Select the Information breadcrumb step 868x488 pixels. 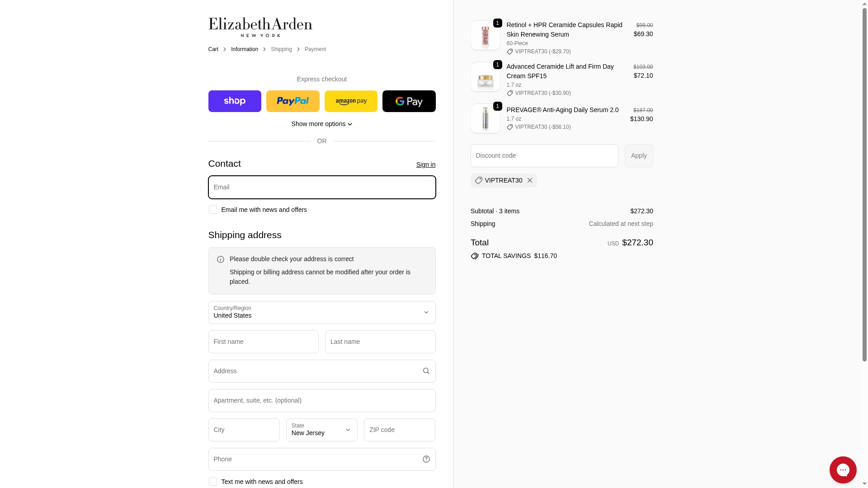(x=245, y=49)
